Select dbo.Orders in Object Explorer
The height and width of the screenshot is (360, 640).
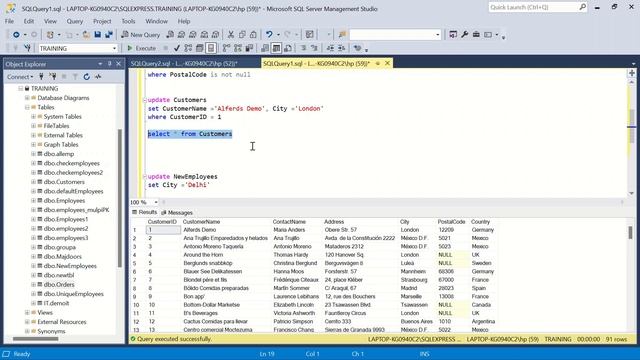point(59,284)
